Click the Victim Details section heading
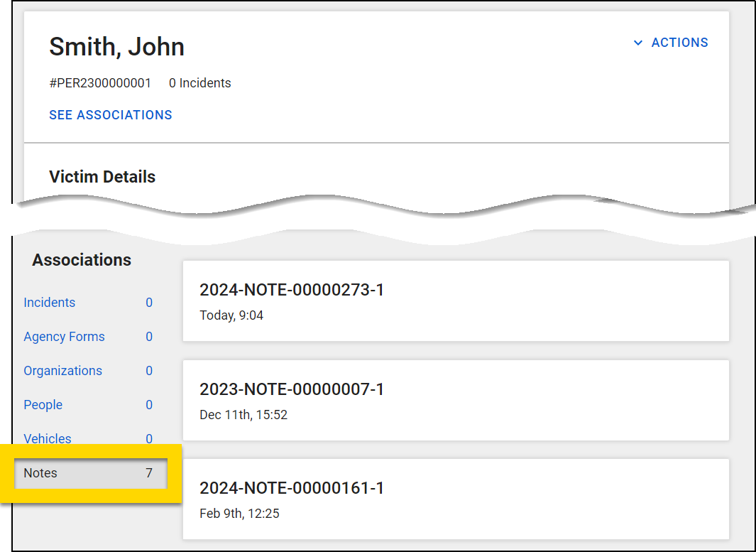 [102, 177]
